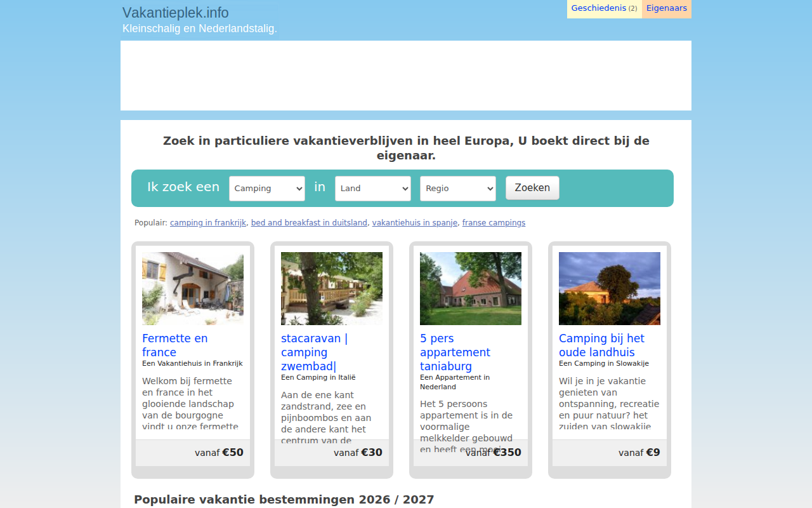The height and width of the screenshot is (508, 812).
Task: Click the 'vanaf €9' price
Action: click(639, 453)
